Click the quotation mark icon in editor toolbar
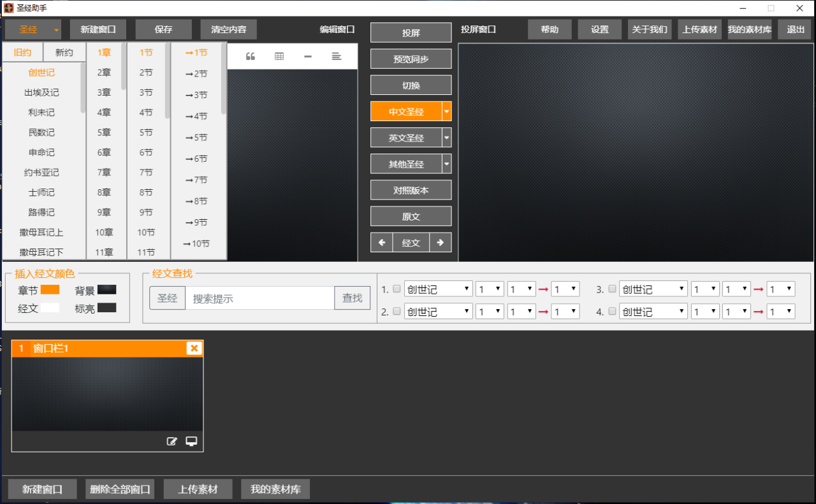The height and width of the screenshot is (504, 816). (251, 56)
